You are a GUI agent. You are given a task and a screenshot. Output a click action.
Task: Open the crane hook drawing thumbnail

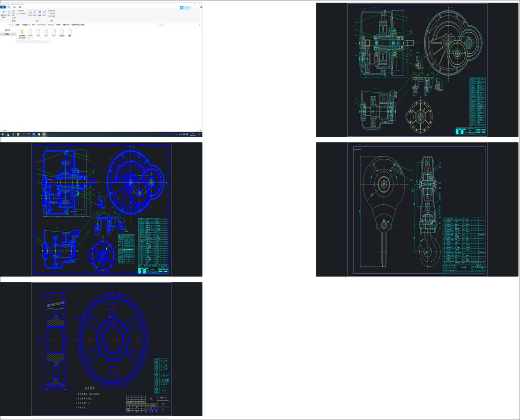[417, 209]
